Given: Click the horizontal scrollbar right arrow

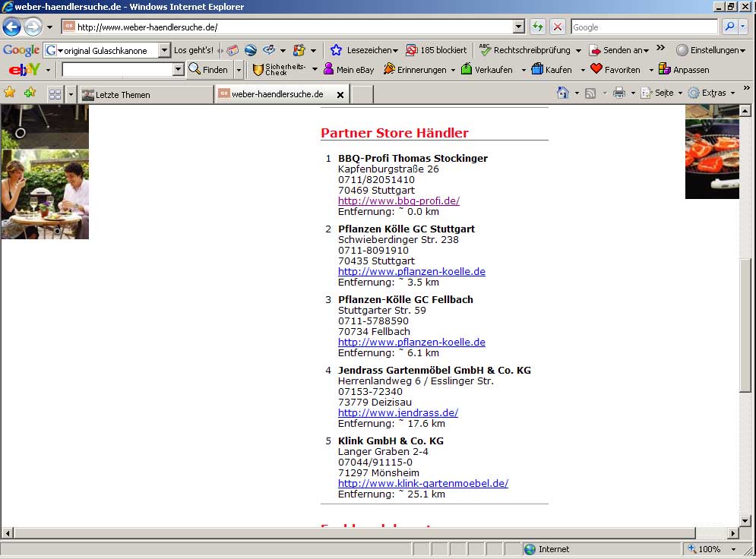Looking at the screenshot, I should pyautogui.click(x=733, y=533).
